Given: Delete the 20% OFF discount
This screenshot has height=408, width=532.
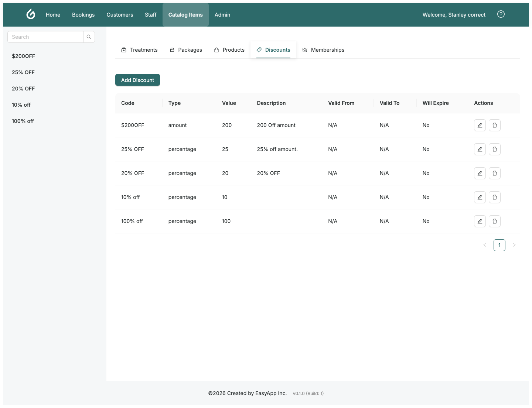Looking at the screenshot, I should click(495, 173).
